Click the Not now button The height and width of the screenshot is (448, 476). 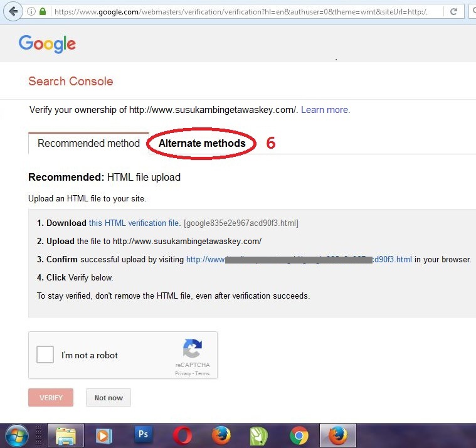108,398
